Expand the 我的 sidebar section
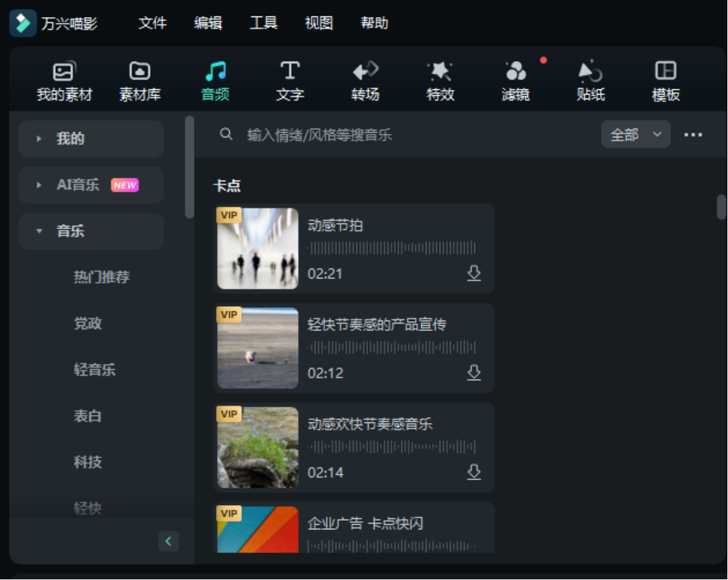 point(91,139)
